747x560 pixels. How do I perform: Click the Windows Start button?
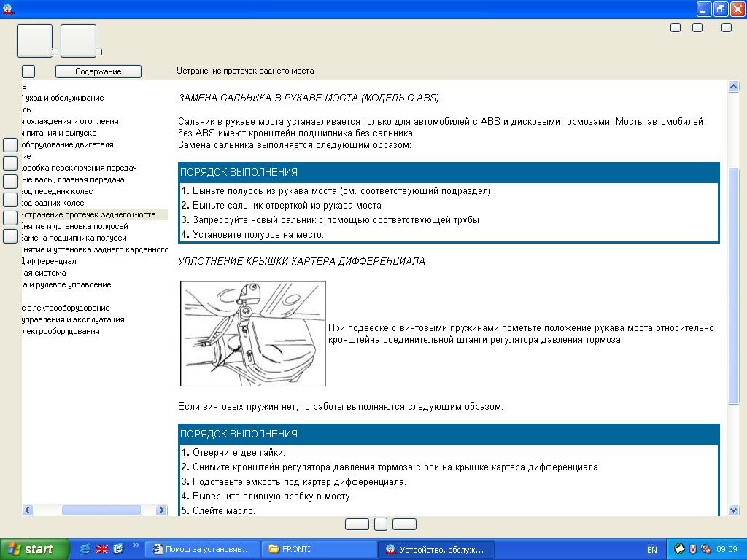click(34, 549)
